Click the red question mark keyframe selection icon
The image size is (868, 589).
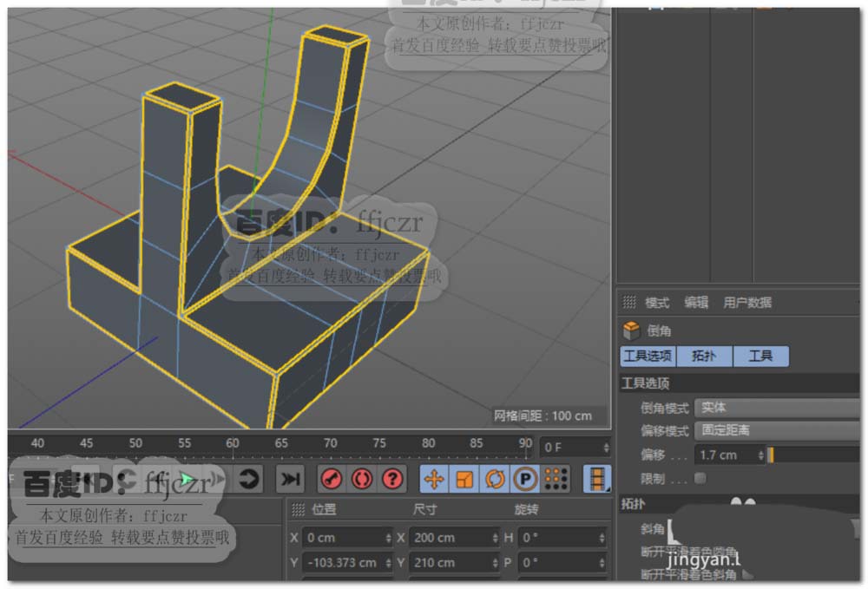pos(392,479)
